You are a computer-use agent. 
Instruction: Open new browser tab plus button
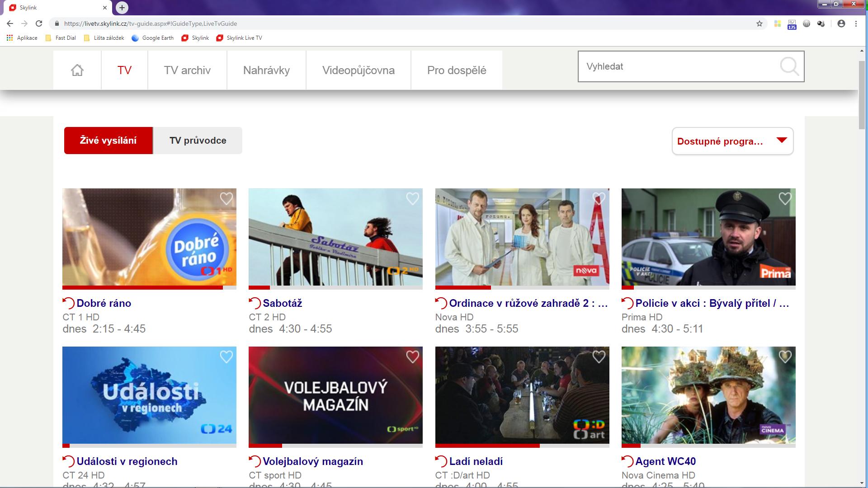(122, 8)
